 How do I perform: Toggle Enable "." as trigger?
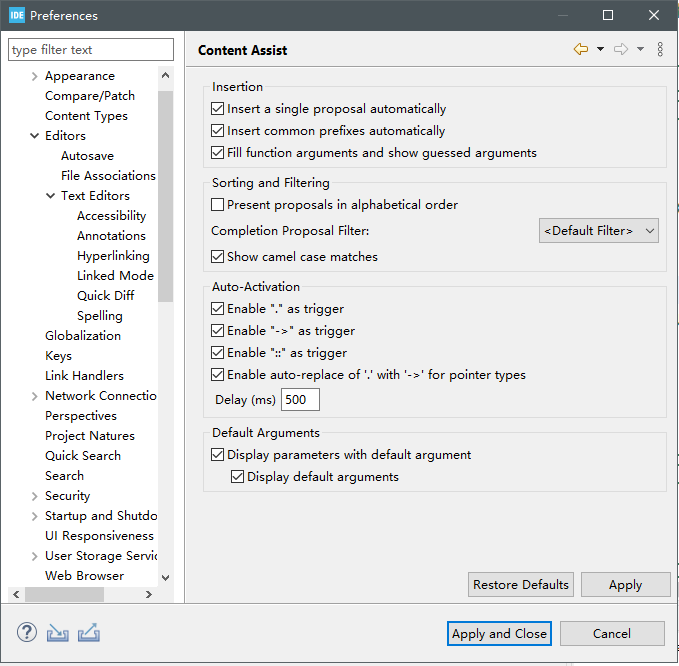point(217,308)
